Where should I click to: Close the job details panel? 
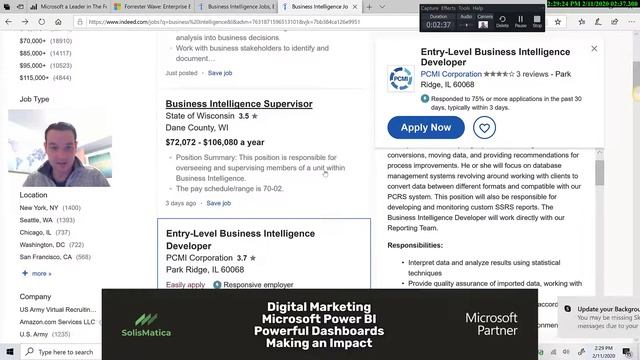point(594,49)
